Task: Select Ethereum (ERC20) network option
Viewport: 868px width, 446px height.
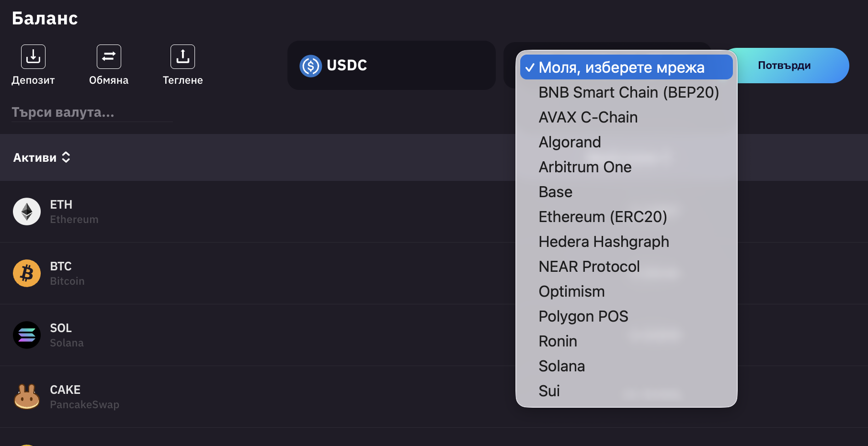Action: coord(603,217)
